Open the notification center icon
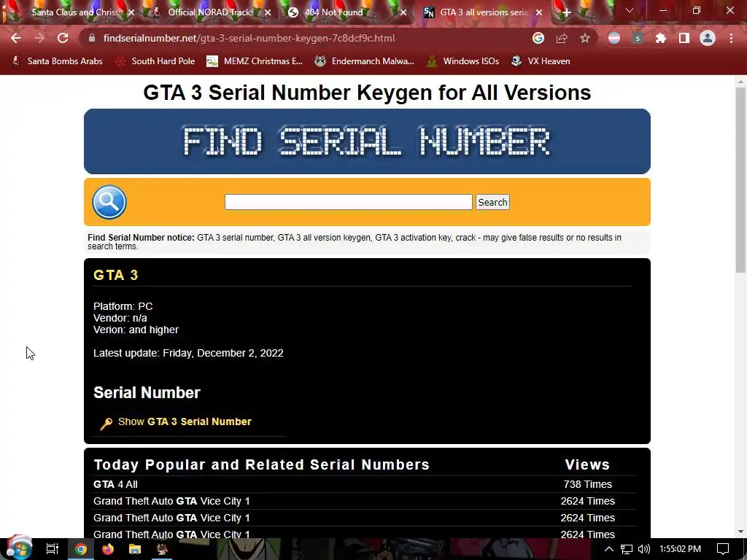Screen dimensions: 747x560 [723, 549]
